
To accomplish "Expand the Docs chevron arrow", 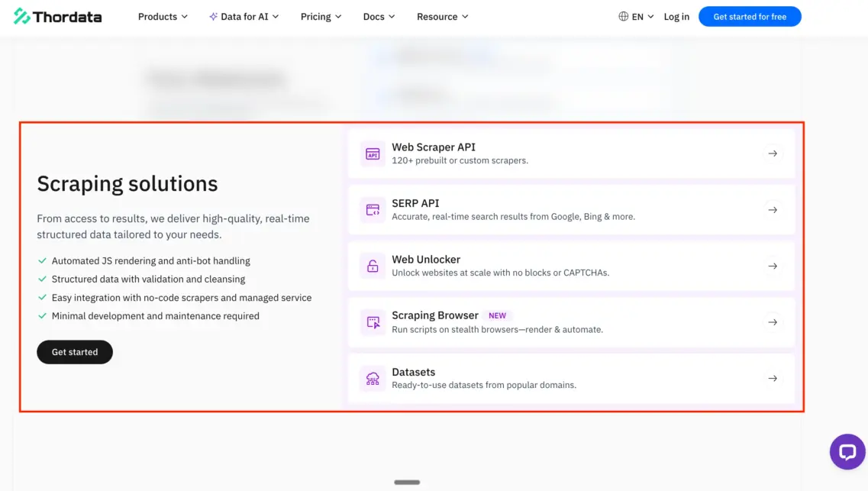I will (x=392, y=17).
